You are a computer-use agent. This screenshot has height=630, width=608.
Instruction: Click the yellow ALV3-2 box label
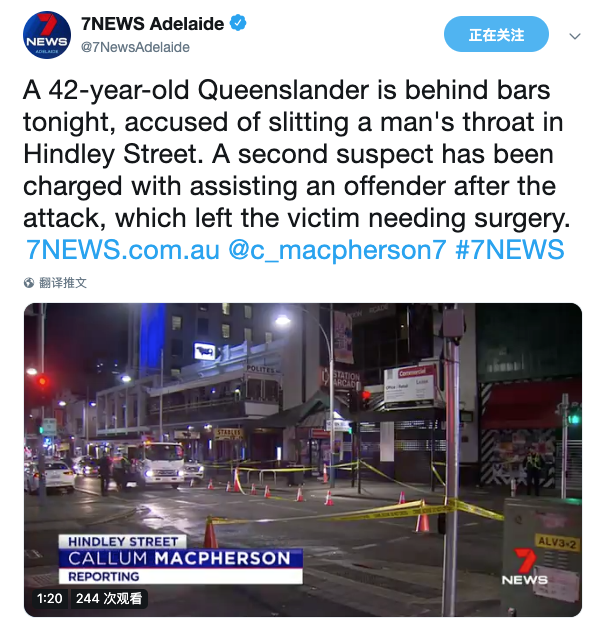coord(558,543)
